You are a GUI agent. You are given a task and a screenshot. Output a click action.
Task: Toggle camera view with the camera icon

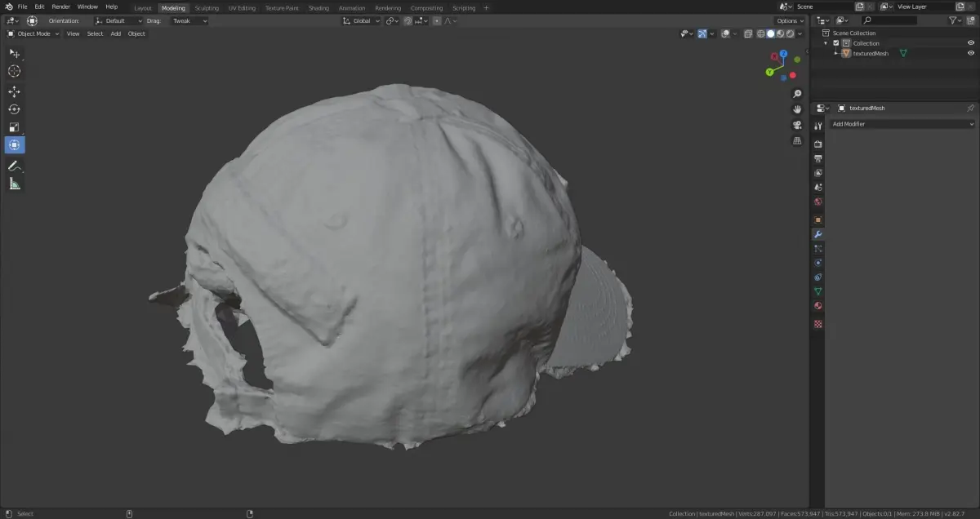797,125
